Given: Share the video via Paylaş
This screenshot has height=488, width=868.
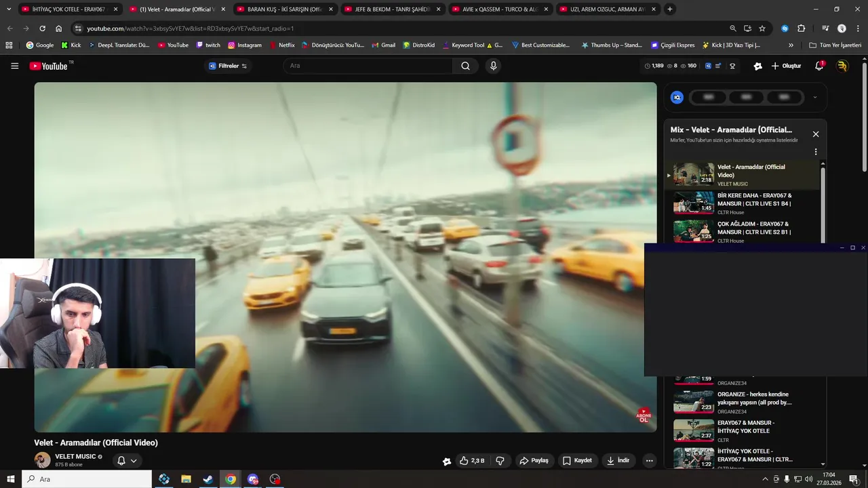Looking at the screenshot, I should click(534, 460).
